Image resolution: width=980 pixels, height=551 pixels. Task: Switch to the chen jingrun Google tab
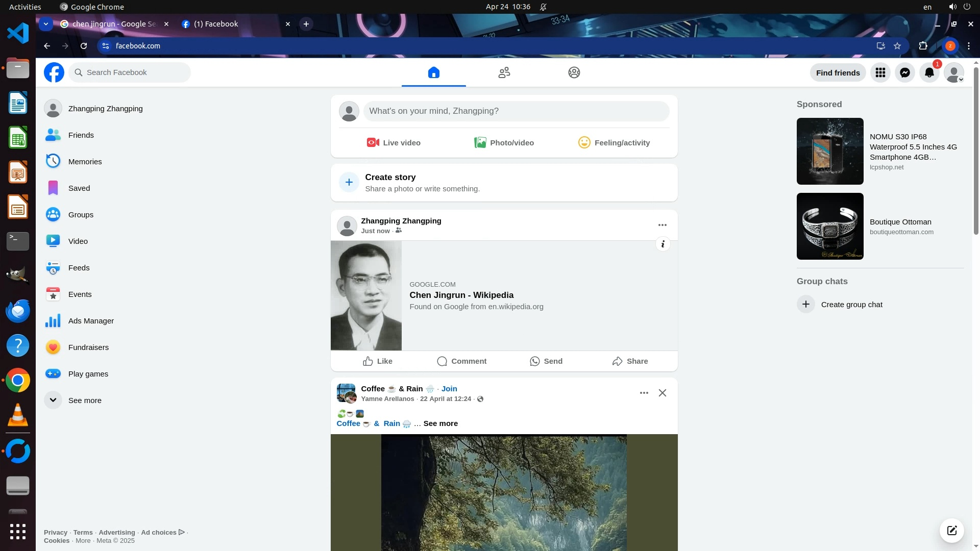coord(113,24)
